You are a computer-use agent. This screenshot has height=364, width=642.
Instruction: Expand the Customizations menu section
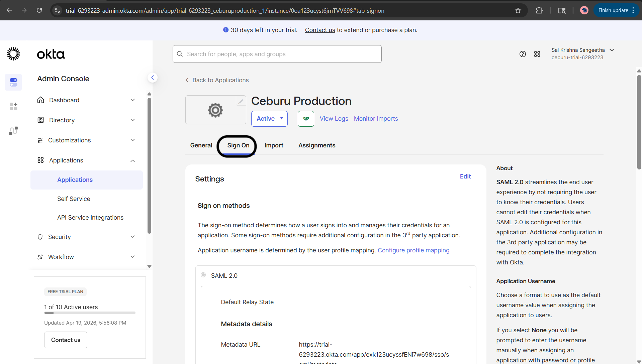point(133,140)
